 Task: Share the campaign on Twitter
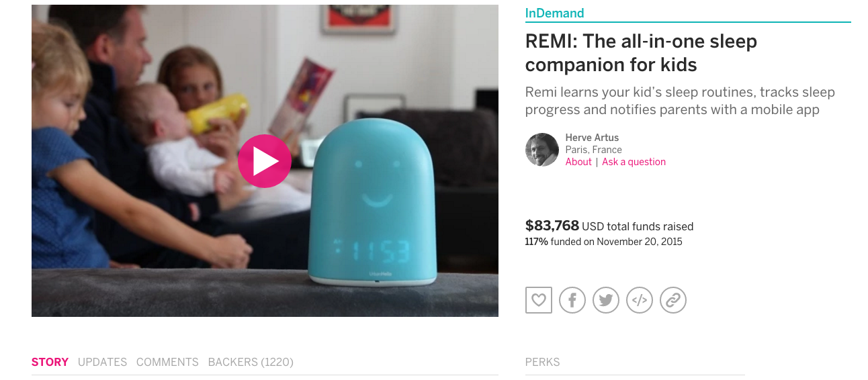(606, 300)
